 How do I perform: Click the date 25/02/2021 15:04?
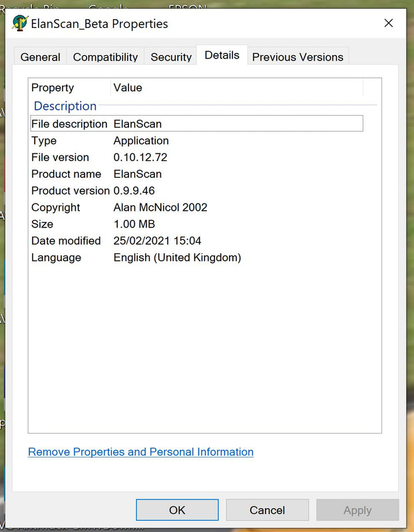[157, 241]
